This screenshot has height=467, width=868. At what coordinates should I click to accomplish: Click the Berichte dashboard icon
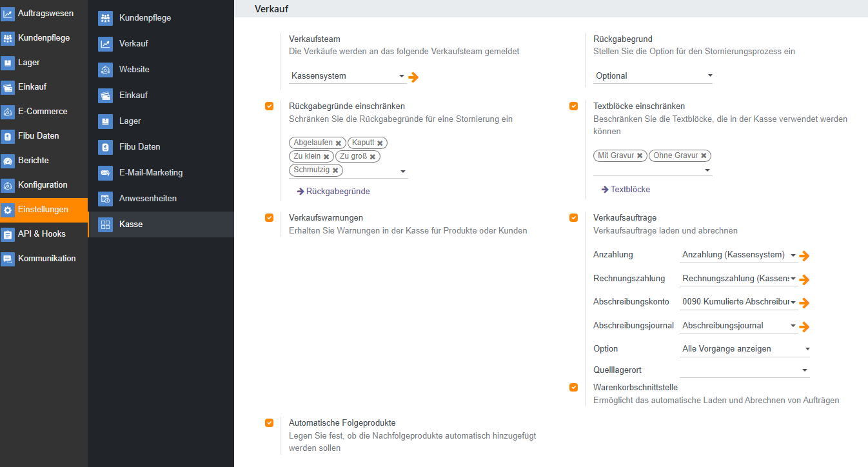(8, 161)
